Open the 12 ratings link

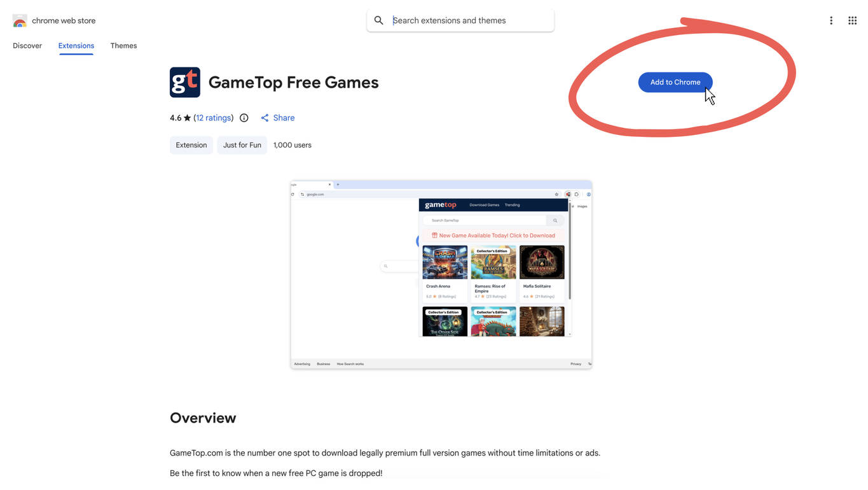(x=214, y=118)
